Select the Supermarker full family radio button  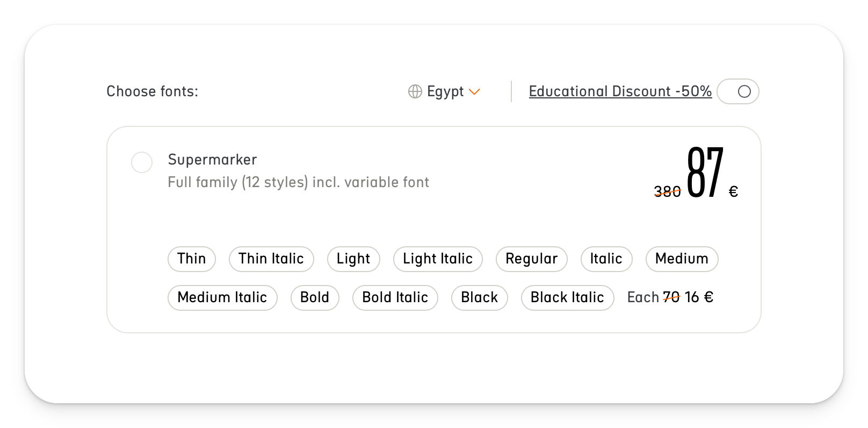click(142, 162)
